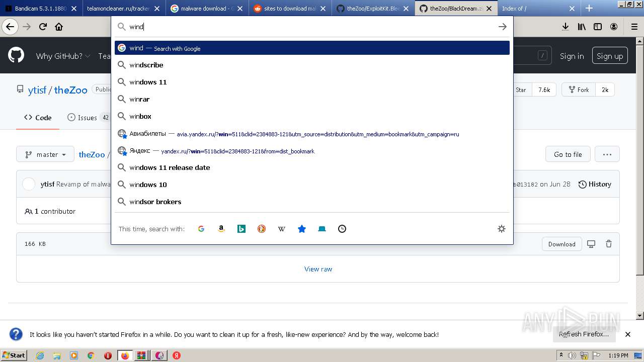644x362 pixels.
Task: Search this time with Amazon icon
Action: (221, 229)
